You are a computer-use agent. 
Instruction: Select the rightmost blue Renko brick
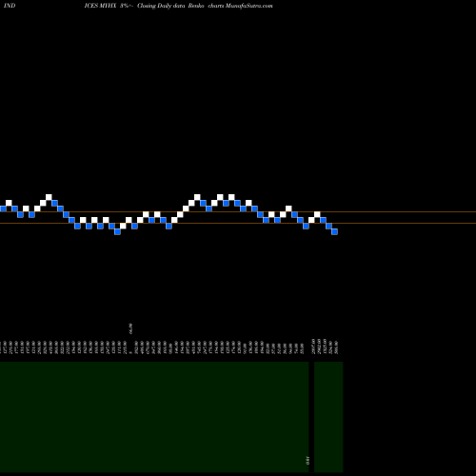click(x=334, y=232)
